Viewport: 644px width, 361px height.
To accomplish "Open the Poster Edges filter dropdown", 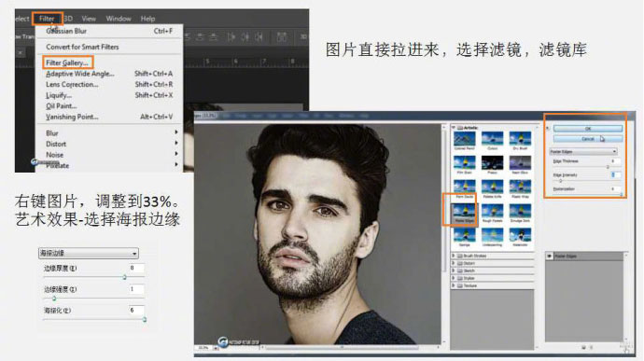I will coord(583,151).
